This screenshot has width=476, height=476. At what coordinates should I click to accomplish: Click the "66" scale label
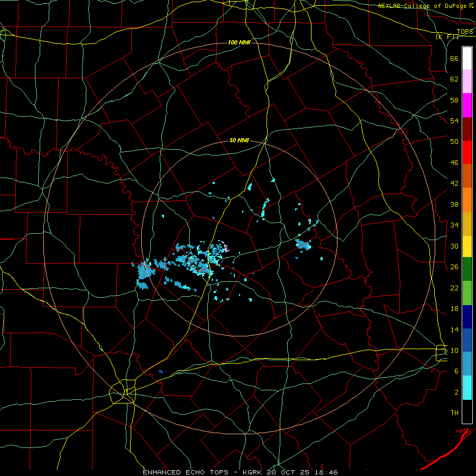pos(454,58)
